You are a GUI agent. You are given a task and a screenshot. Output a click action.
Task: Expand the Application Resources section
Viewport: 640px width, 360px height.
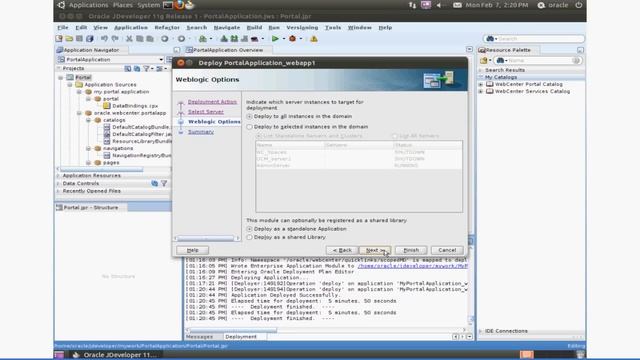58,176
